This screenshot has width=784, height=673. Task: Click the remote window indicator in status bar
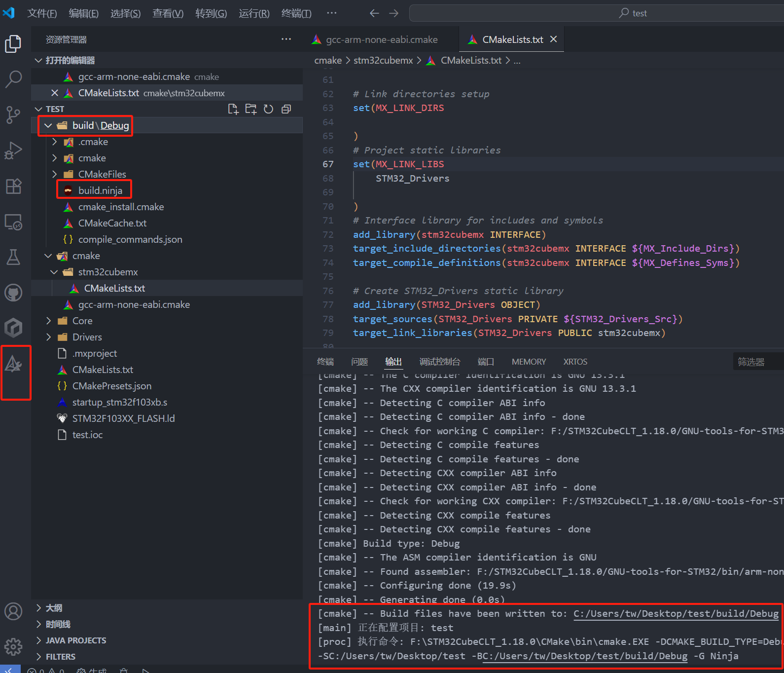(x=10, y=669)
